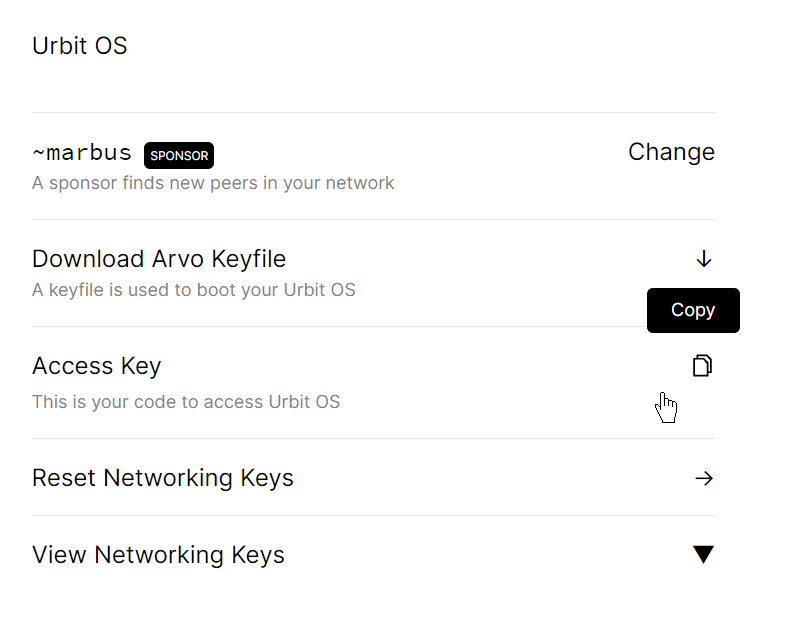Viewport: 809px width, 619px height.
Task: Click the divider line below Urbit OS heading
Action: [x=374, y=112]
